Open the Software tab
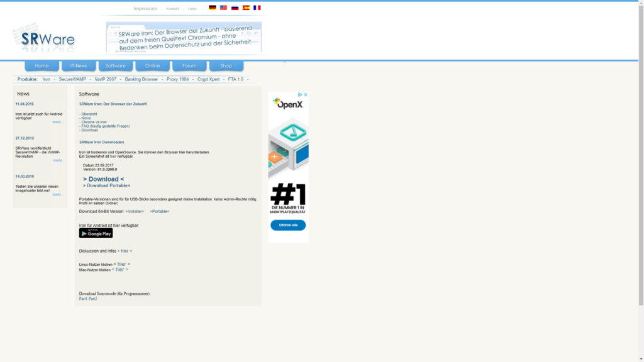Viewport: 644px width, 362px height. pos(116,65)
